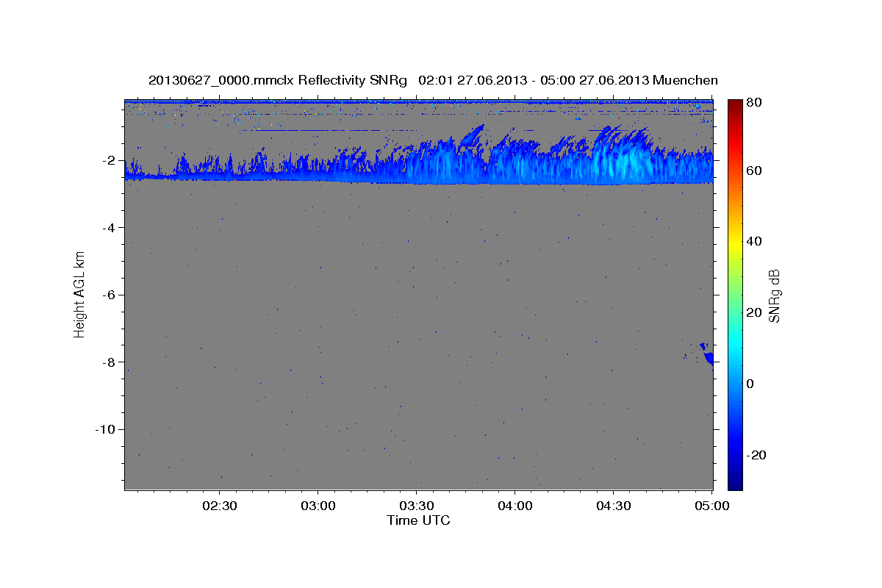Select the 03:30 time tick label
The height and width of the screenshot is (588, 882).
click(416, 506)
